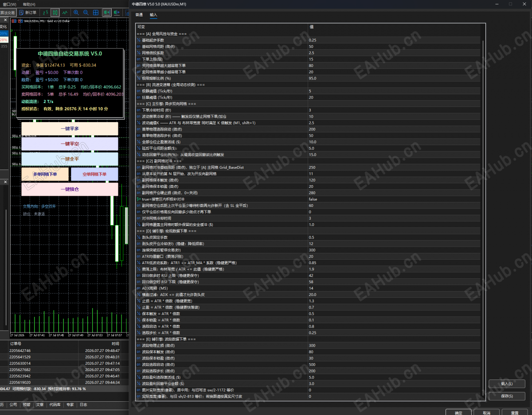
Task: Select the 首单物理追踪启动 value 200
Action: [x=394, y=129]
